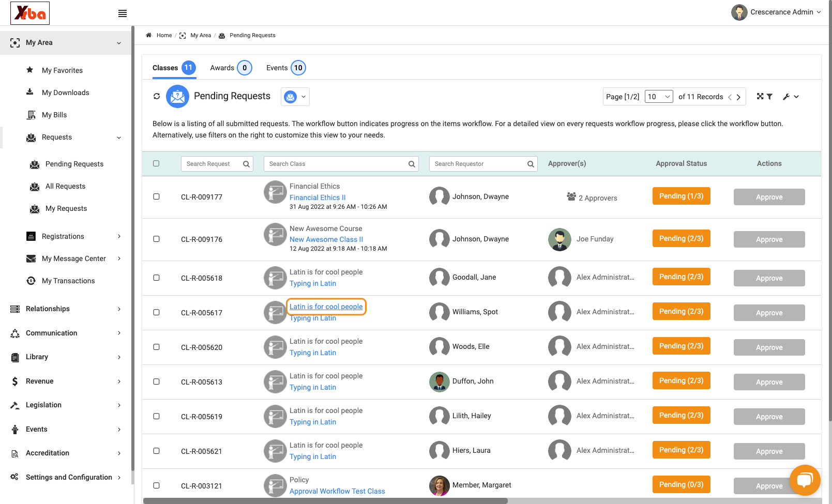Toggle the hamburger sidebar menu
The width and height of the screenshot is (832, 504).
pos(123,13)
